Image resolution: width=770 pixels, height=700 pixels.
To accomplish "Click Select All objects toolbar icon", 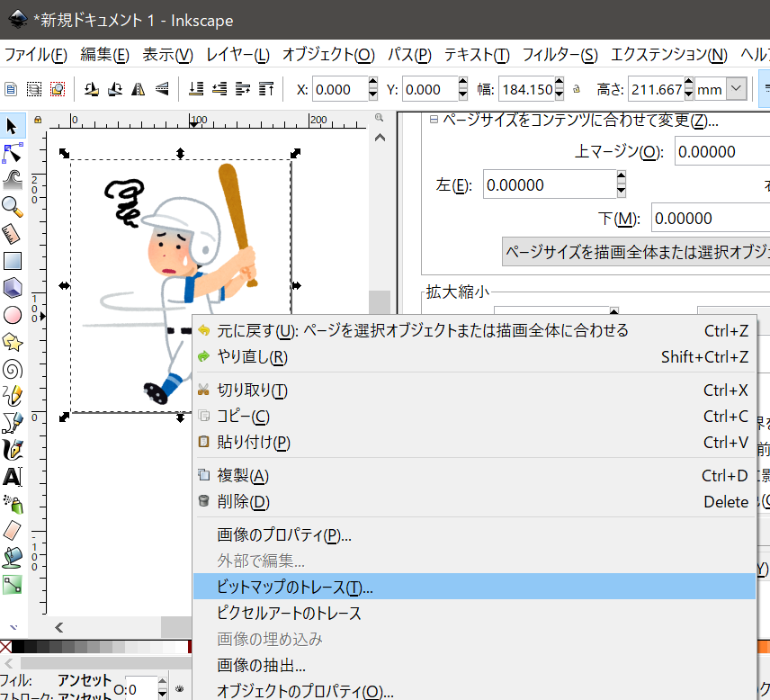I will (10, 89).
